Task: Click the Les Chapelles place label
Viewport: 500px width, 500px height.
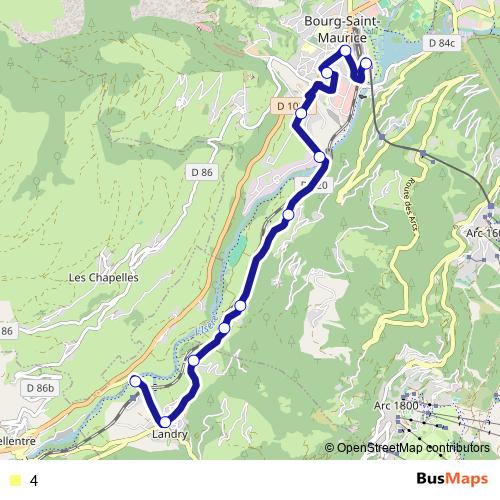Action: (x=104, y=277)
